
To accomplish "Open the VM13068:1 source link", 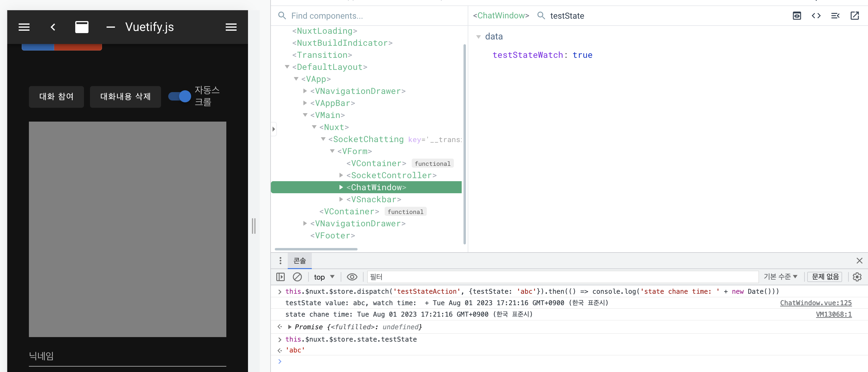I will point(834,315).
